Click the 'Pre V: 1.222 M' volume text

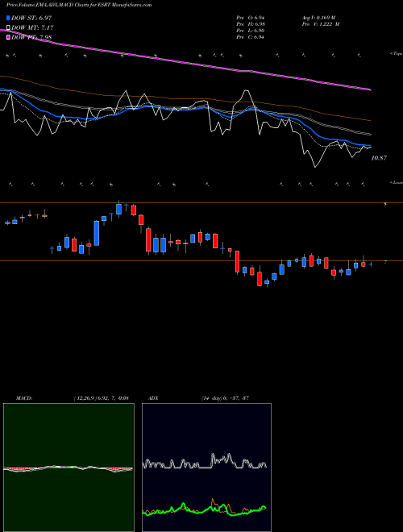(x=321, y=24)
